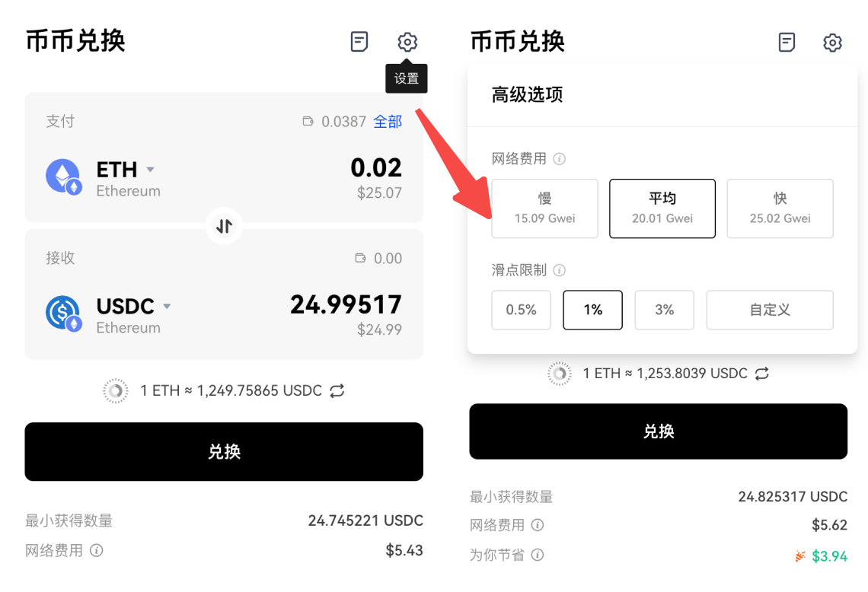
Task: Open order history icon in left panel
Action: tap(359, 42)
